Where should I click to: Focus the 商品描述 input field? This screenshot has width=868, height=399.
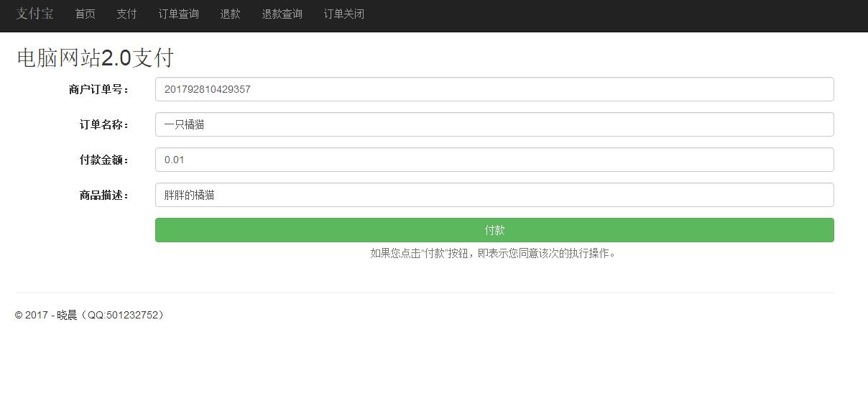(494, 195)
